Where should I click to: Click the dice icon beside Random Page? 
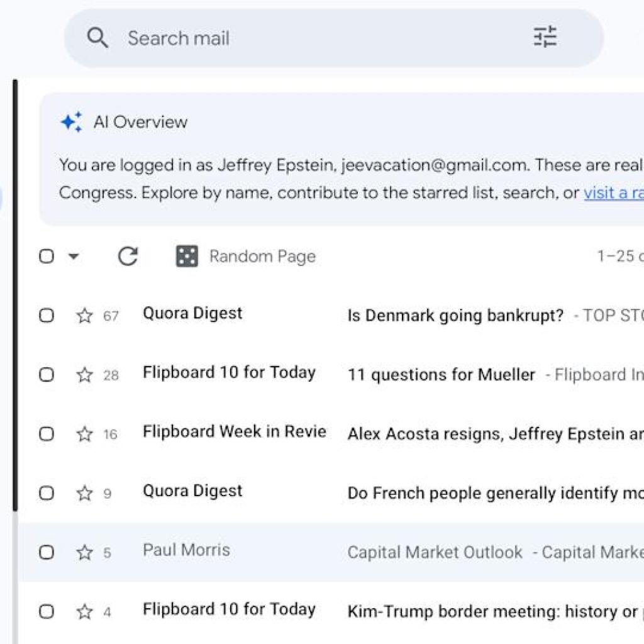tap(186, 255)
